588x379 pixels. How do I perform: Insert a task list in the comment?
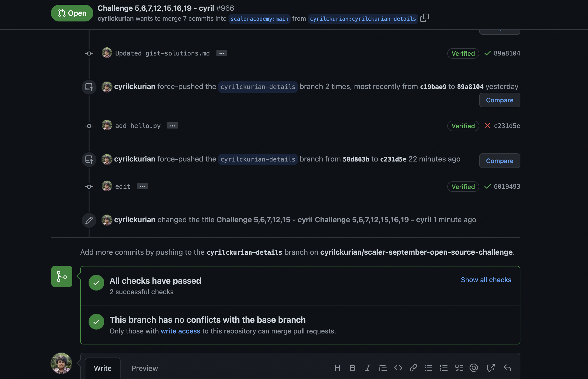tap(459, 368)
